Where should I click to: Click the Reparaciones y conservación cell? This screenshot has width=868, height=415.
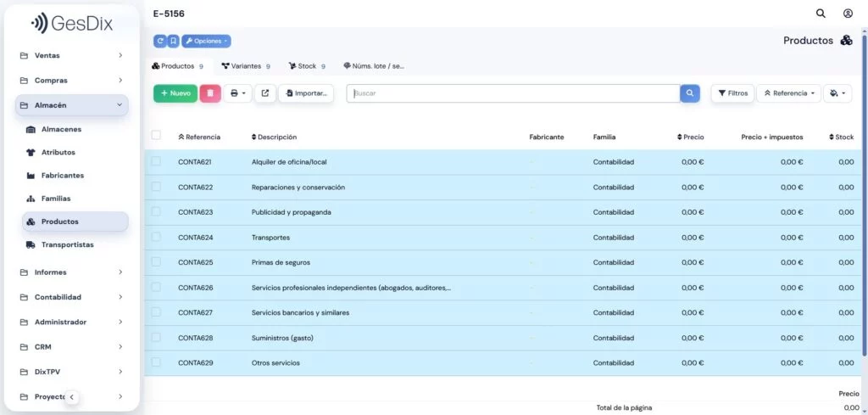(x=298, y=188)
